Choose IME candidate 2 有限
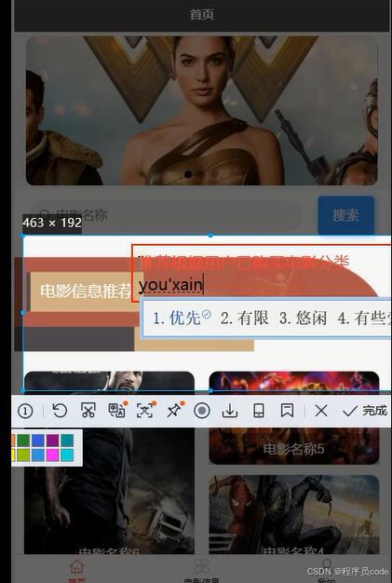This screenshot has height=583, width=392. click(245, 319)
